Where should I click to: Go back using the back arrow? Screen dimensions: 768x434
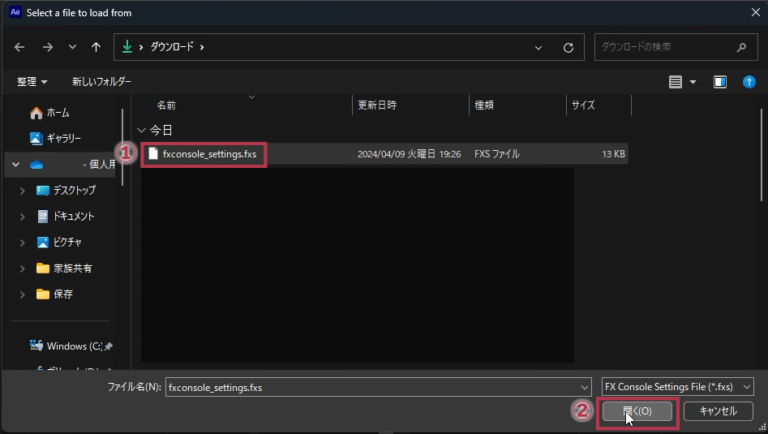20,47
